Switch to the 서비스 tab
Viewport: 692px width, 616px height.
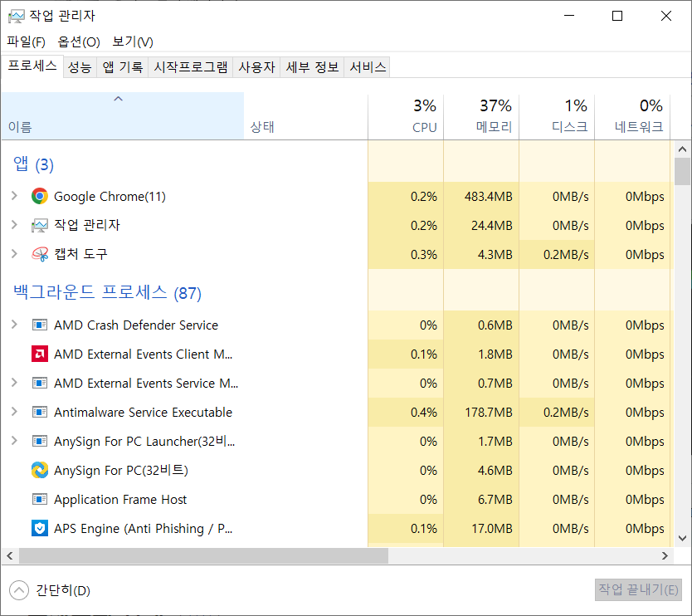pyautogui.click(x=368, y=67)
